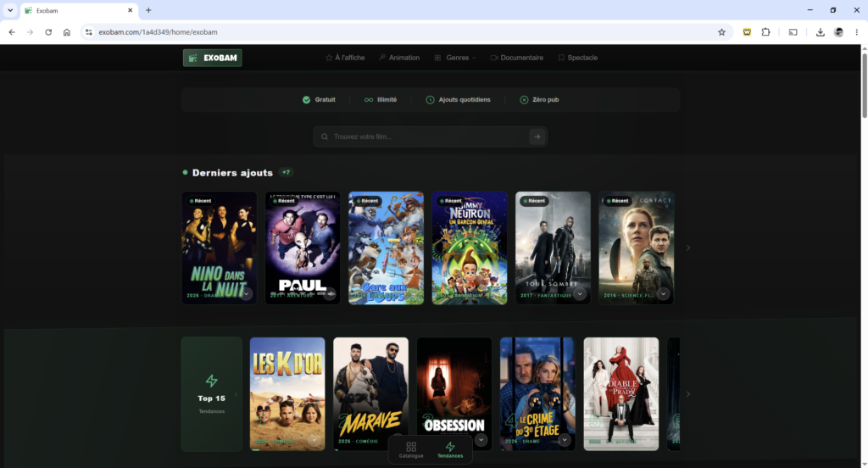Submit search with the arrow button
The height and width of the screenshot is (468, 868).
[x=537, y=136]
